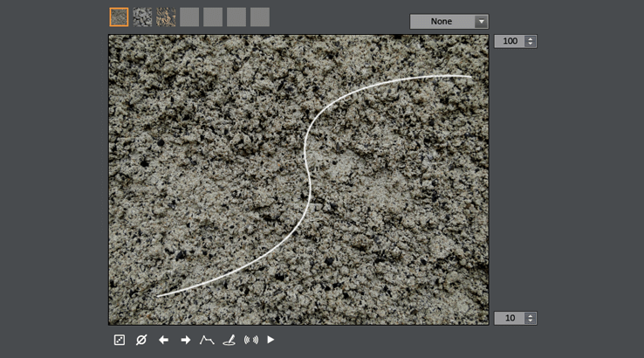The image size is (644, 358).
Task: Decrease the 10 value with down arrow
Action: point(531,321)
